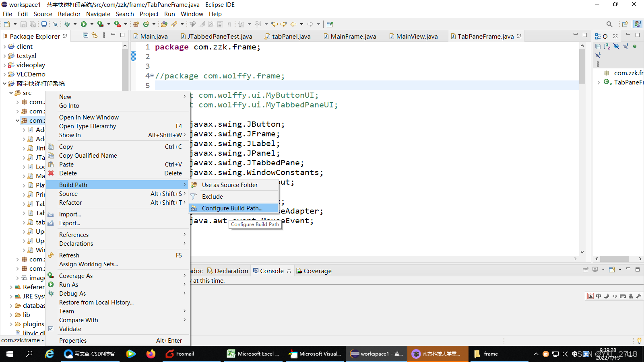Sort members alphabetically in the Outline view

607,46
